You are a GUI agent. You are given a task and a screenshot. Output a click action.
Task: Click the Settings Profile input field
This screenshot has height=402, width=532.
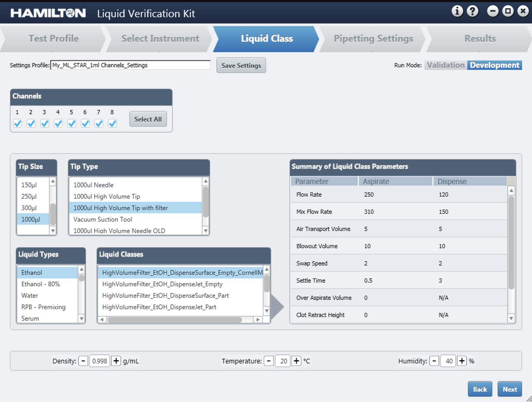tap(130, 65)
